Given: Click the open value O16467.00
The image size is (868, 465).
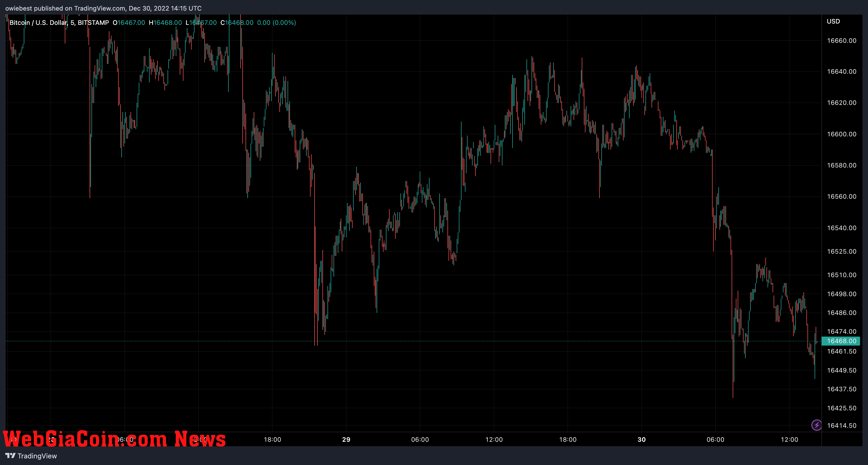Looking at the screenshot, I should coord(129,22).
